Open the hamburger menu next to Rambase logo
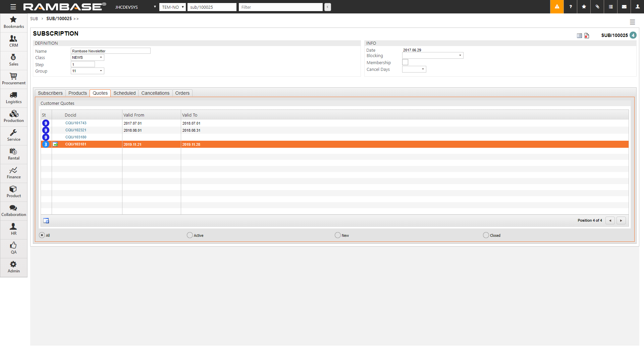Viewport: 644px width, 355px height. [13, 7]
